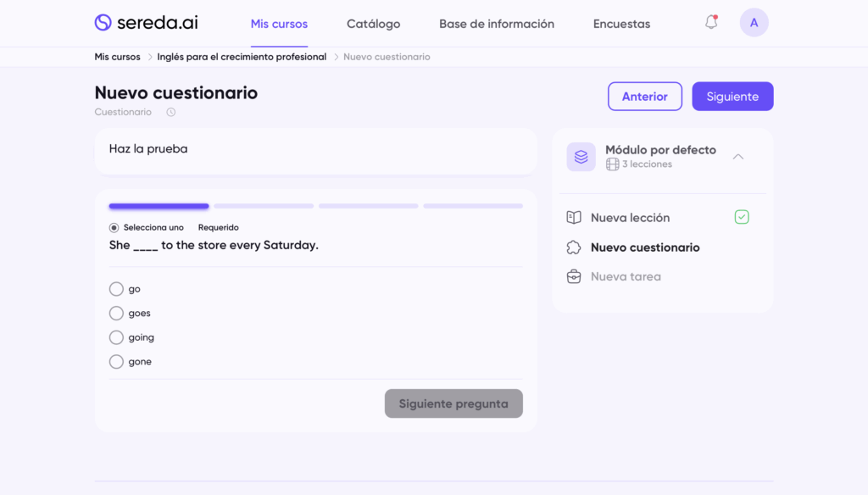Open the notifications bell
868x495 pixels.
(711, 23)
